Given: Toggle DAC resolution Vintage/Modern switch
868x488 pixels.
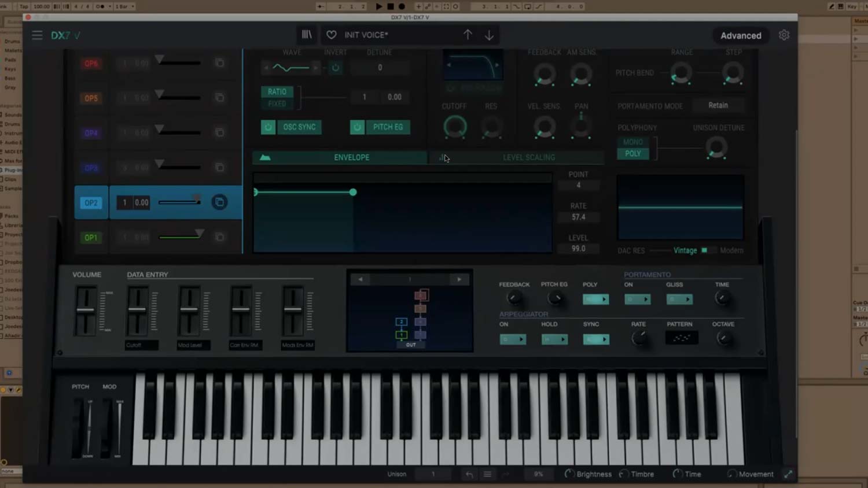Looking at the screenshot, I should (x=708, y=250).
